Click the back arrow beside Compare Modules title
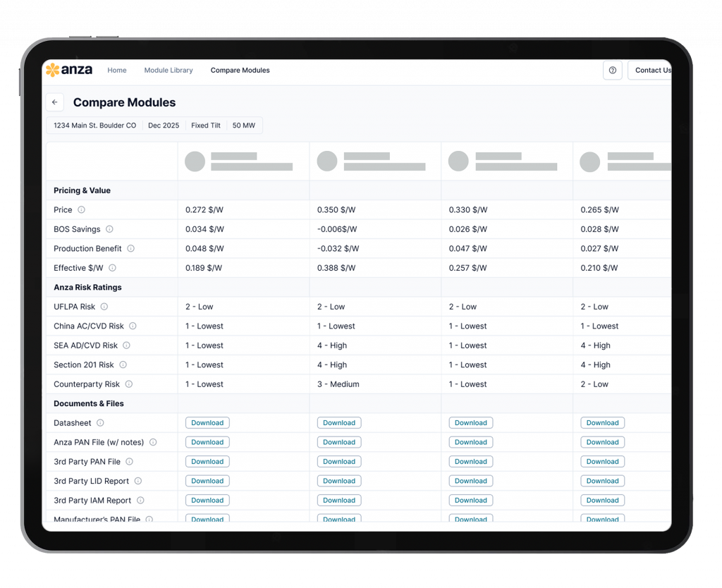This screenshot has width=722, height=588. pyautogui.click(x=55, y=102)
